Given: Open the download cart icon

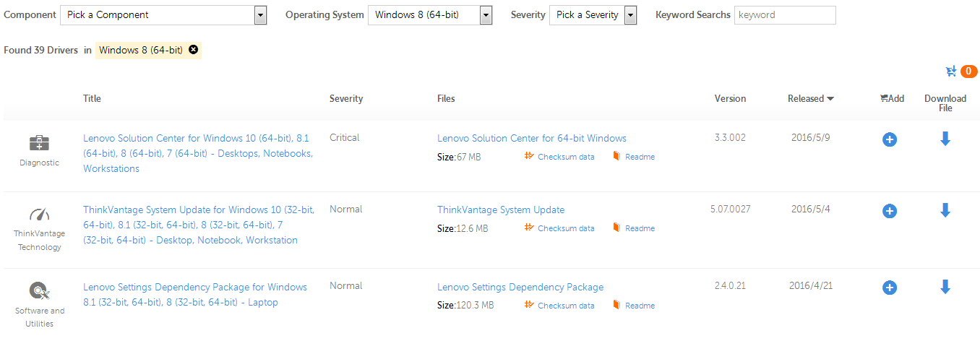Looking at the screenshot, I should [x=951, y=72].
